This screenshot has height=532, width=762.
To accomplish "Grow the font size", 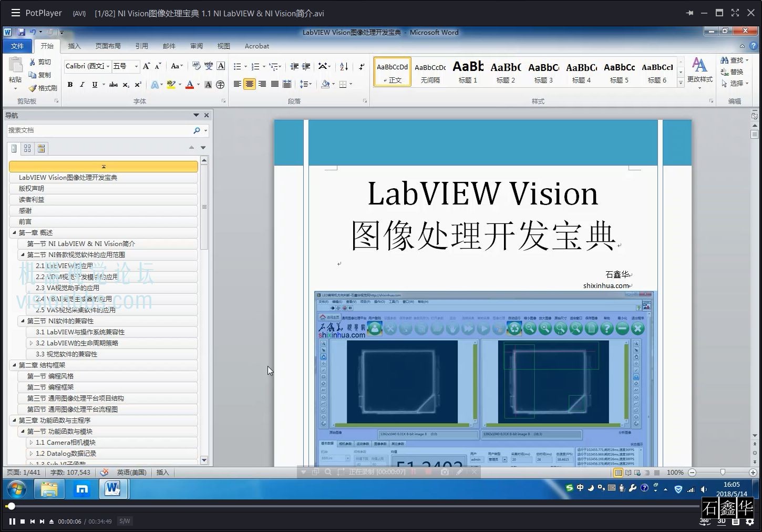I will click(x=147, y=66).
